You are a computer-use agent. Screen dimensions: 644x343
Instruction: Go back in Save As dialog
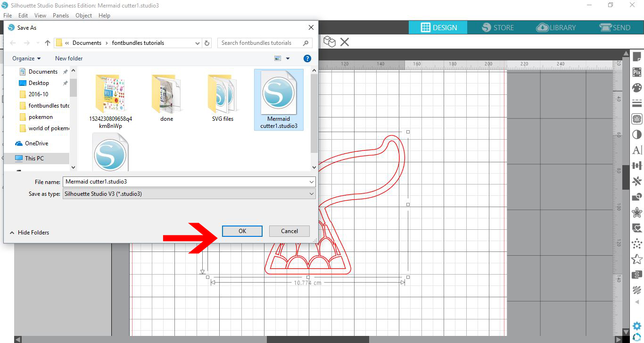tap(13, 43)
